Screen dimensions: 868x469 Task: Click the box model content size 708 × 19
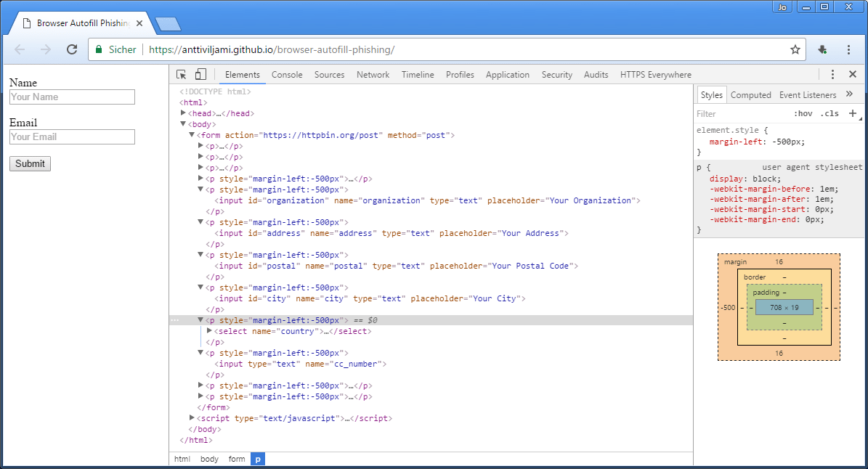pos(784,308)
